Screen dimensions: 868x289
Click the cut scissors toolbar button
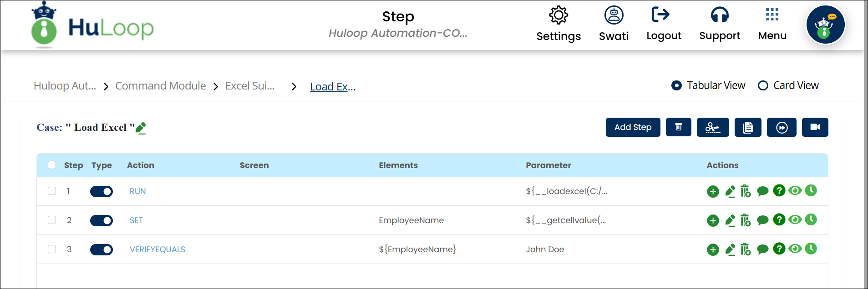(712, 127)
